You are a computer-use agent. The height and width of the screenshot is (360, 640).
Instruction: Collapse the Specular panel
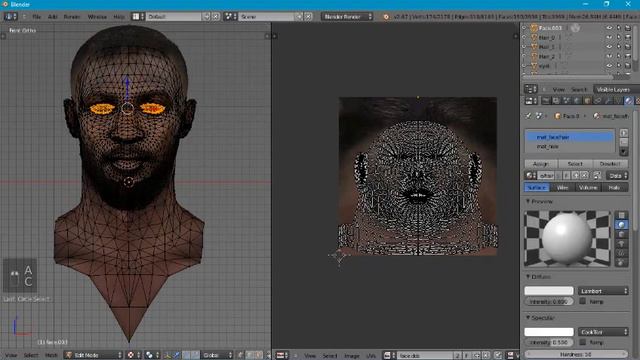[528, 318]
